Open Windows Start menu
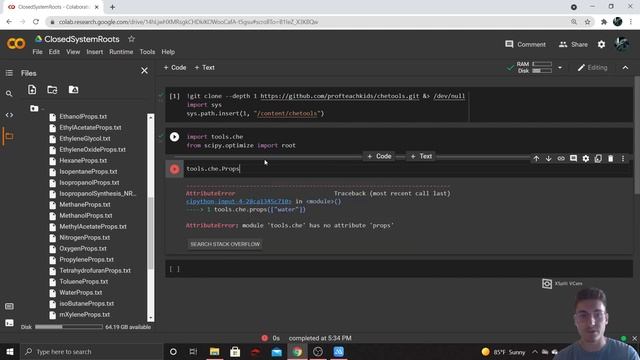 [10, 351]
